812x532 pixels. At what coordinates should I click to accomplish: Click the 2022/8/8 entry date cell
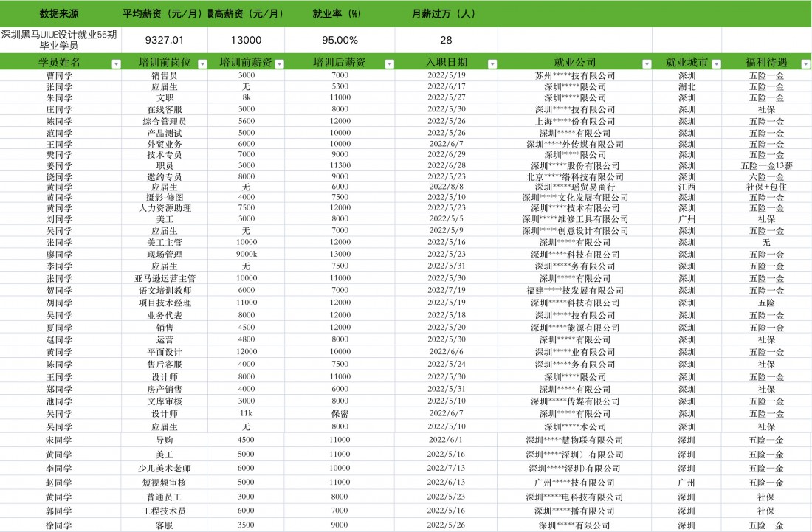tap(446, 188)
